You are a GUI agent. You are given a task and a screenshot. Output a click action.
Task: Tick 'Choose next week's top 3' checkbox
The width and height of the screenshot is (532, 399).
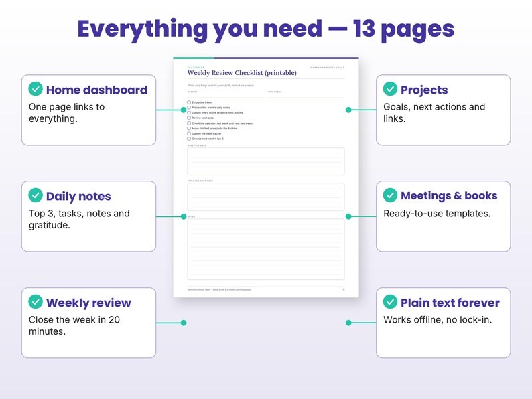(x=189, y=139)
